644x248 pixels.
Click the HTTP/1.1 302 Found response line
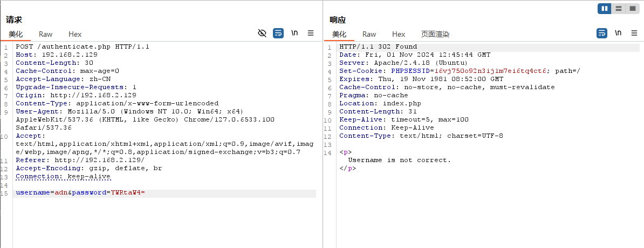click(378, 47)
